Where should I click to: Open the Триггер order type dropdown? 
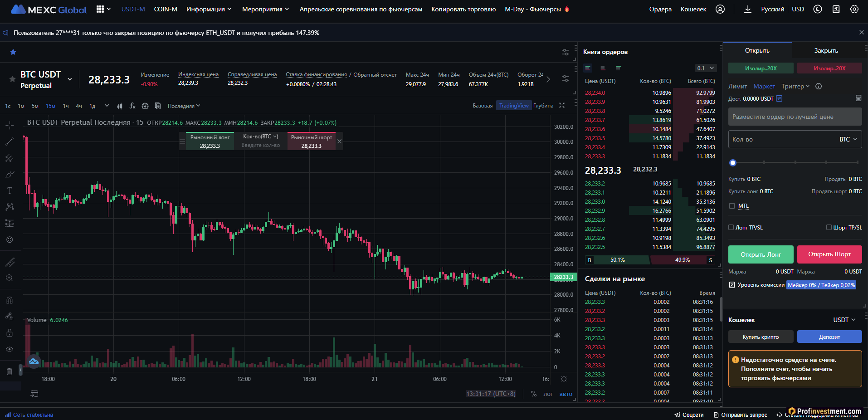coord(795,86)
